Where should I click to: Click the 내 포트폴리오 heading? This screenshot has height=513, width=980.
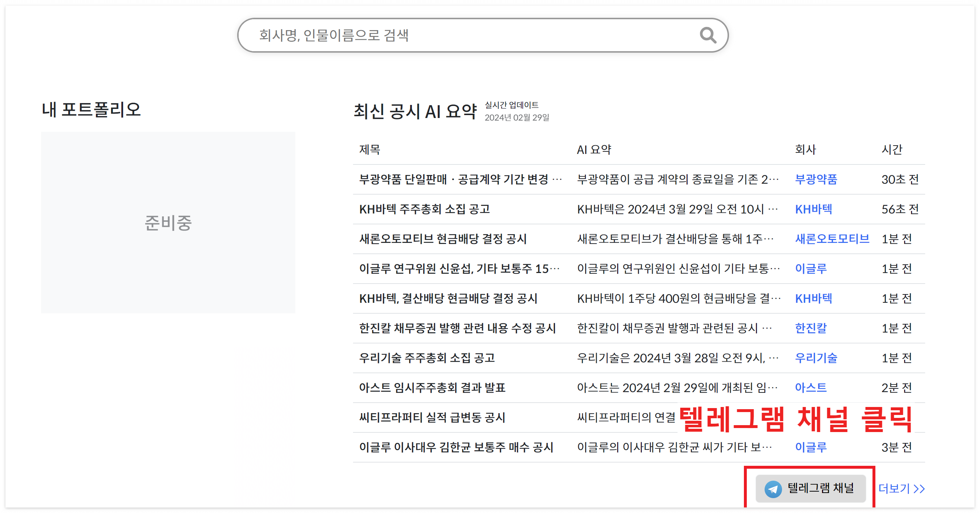(x=91, y=110)
